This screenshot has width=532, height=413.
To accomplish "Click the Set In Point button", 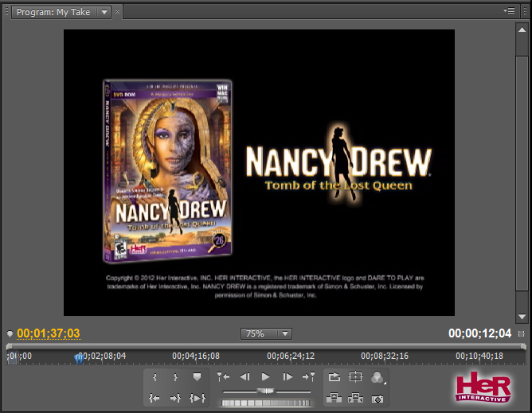I will (155, 377).
